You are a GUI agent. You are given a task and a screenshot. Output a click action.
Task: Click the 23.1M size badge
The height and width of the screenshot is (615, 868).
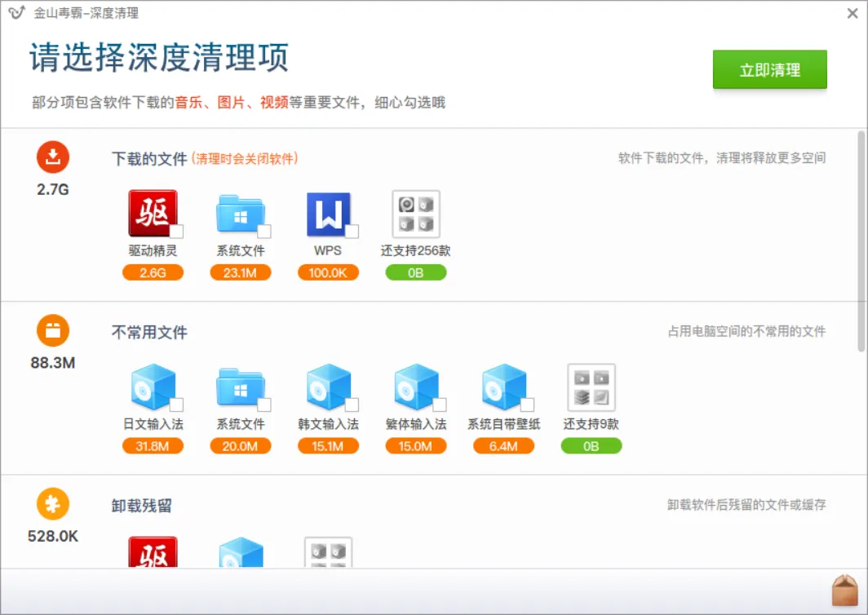point(240,272)
